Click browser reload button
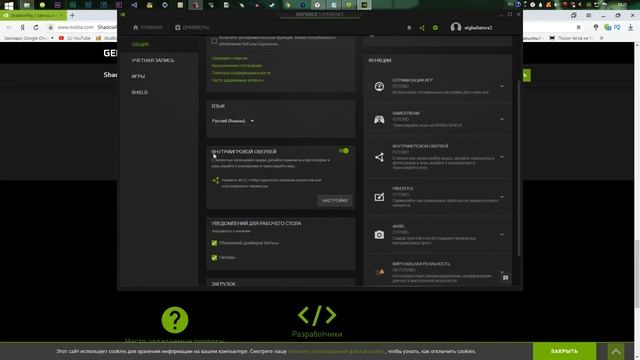The width and height of the screenshot is (640, 360). (x=36, y=27)
